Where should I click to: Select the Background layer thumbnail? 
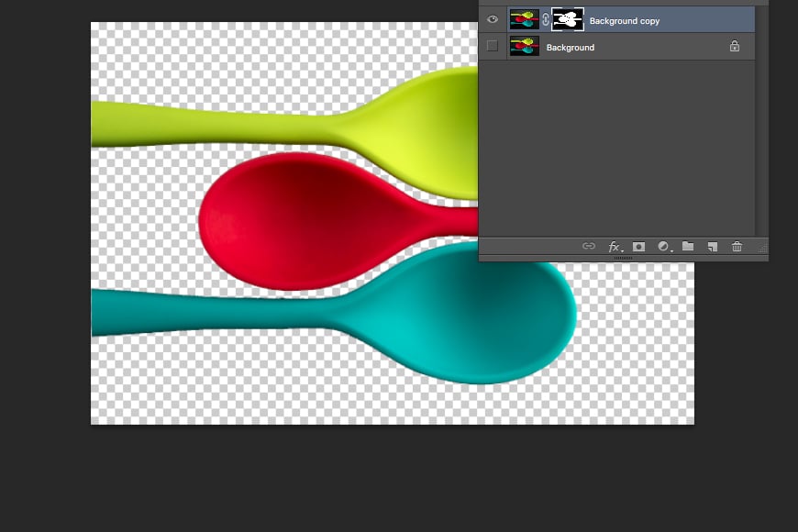pos(524,47)
